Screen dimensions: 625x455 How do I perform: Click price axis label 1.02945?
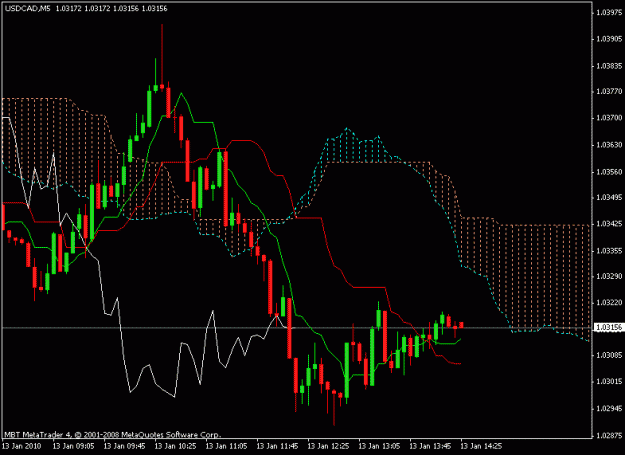[609, 409]
